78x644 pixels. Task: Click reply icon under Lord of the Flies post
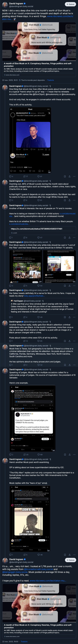[10, 285]
